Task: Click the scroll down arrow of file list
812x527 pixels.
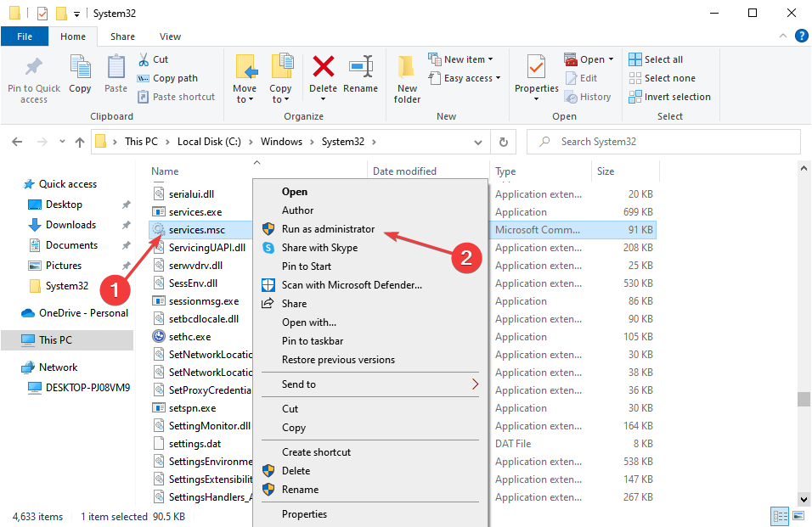Action: click(x=804, y=500)
